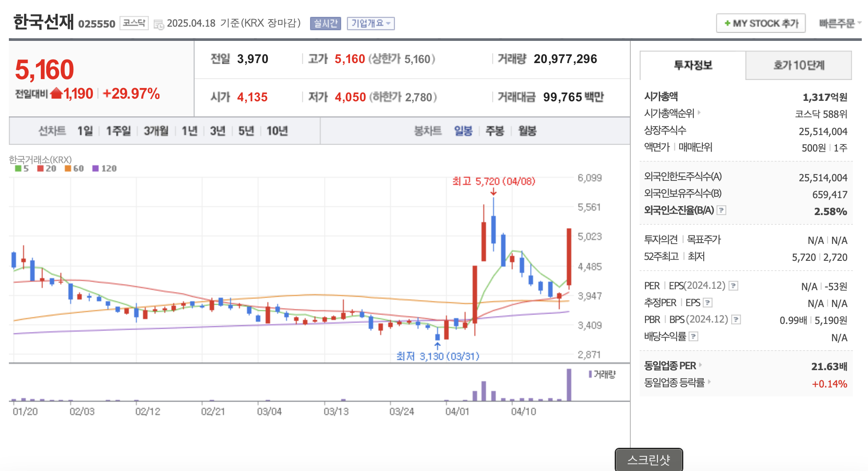The width and height of the screenshot is (868, 471).
Task: Select the 월봉 monthly candle chart
Action: (x=527, y=131)
